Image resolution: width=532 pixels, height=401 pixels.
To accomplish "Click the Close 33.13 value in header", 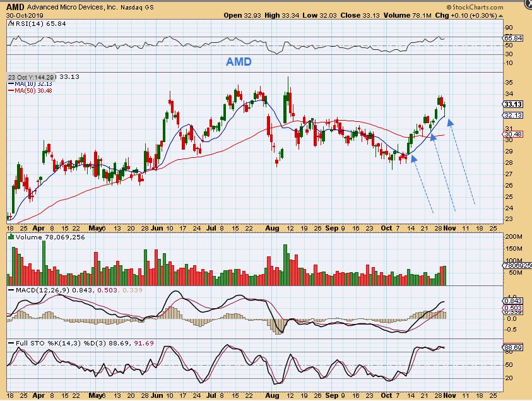I will point(360,15).
